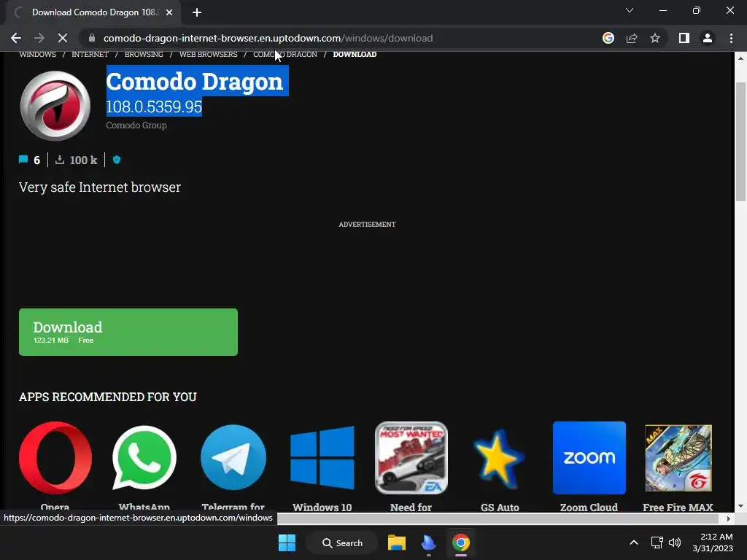The height and width of the screenshot is (560, 747).
Task: Open the COMODO DRAGON breadcrumb link
Action: [285, 54]
